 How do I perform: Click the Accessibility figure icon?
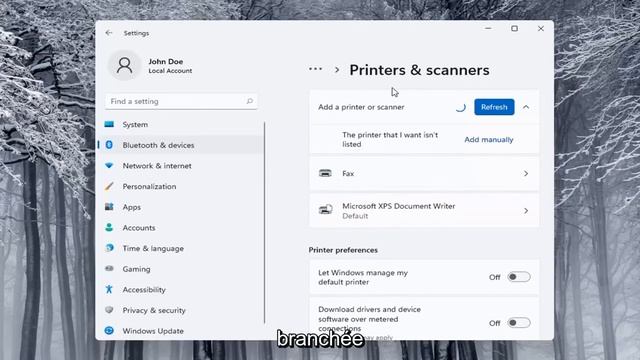[109, 289]
